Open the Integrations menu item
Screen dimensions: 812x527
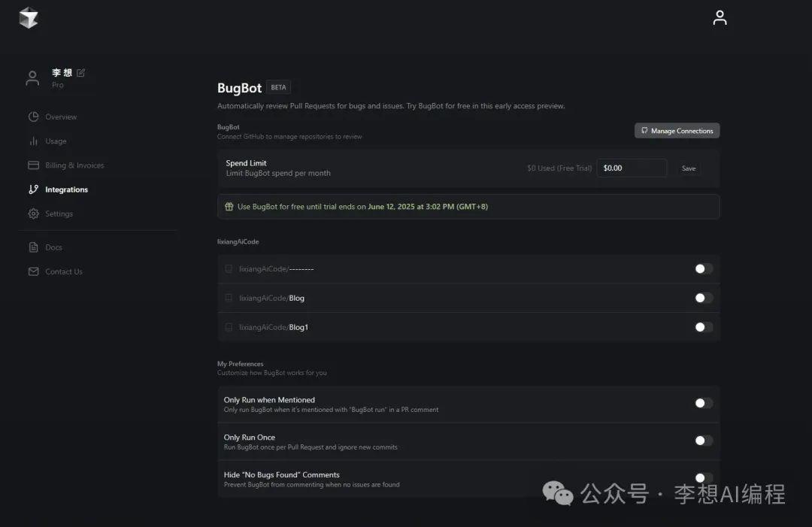66,189
